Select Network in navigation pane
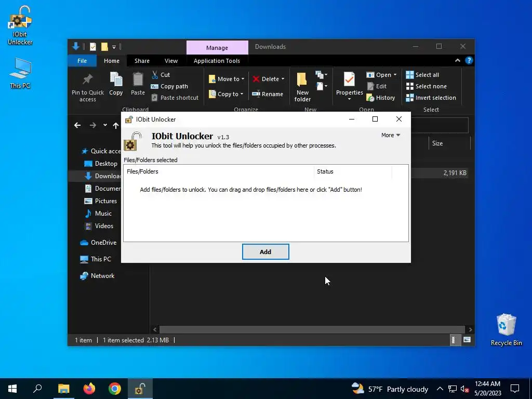Viewport: 532px width, 399px height. point(97,276)
